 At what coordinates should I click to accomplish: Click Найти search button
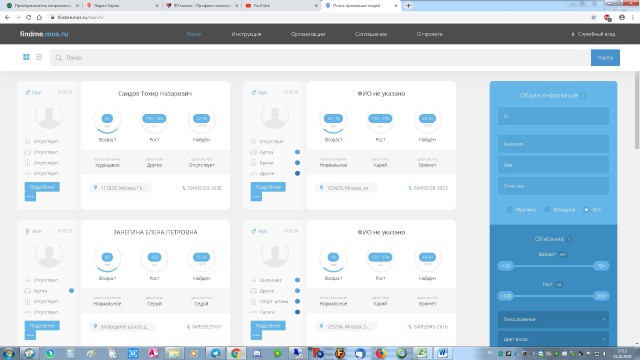605,58
